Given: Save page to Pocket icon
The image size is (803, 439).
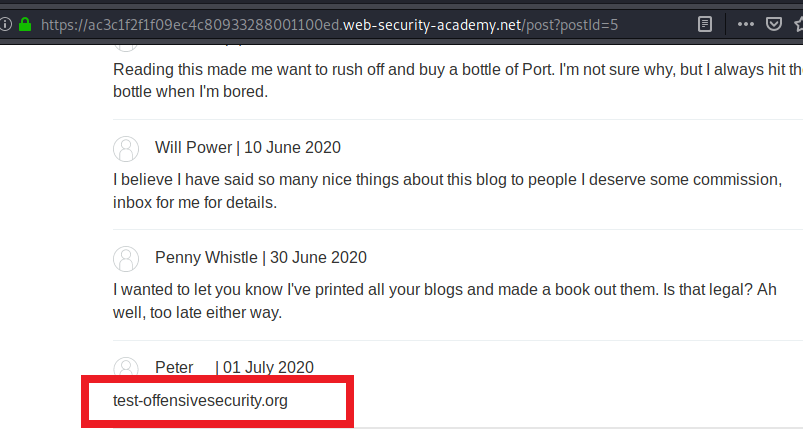Looking at the screenshot, I should point(774,24).
